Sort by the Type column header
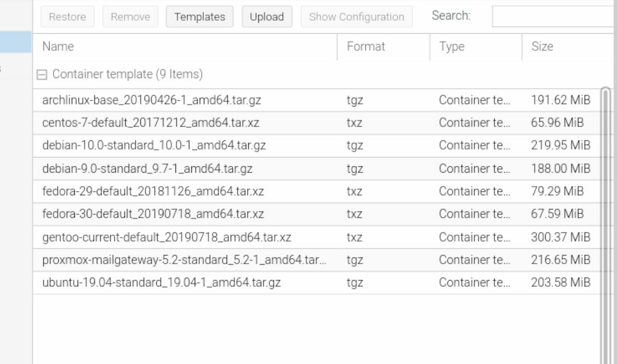Screen dimensions: 617x364 [476, 47]
